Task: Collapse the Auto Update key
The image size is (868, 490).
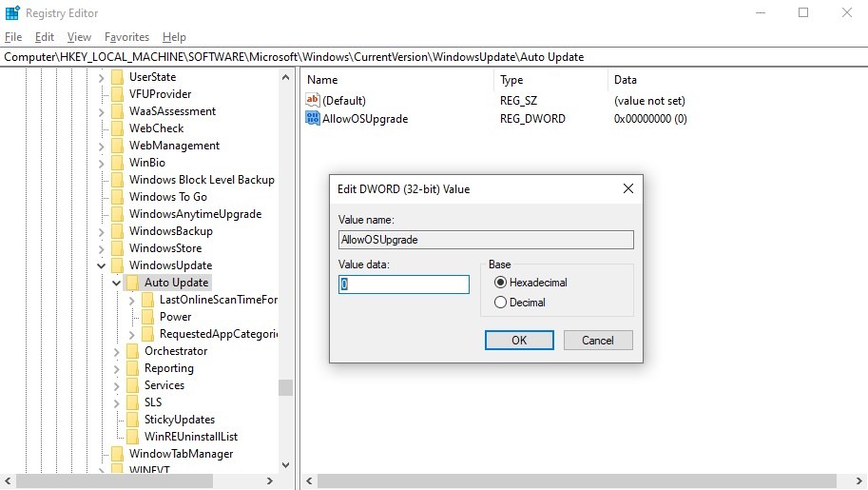Action: [116, 284]
